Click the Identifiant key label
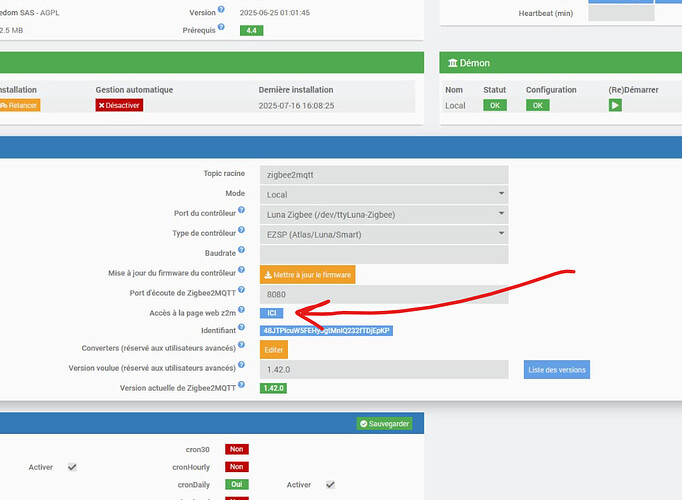The height and width of the screenshot is (500, 682). pos(326,331)
